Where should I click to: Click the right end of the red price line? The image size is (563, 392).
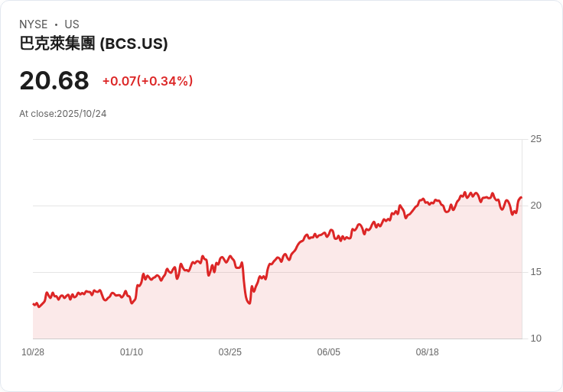[x=521, y=198]
